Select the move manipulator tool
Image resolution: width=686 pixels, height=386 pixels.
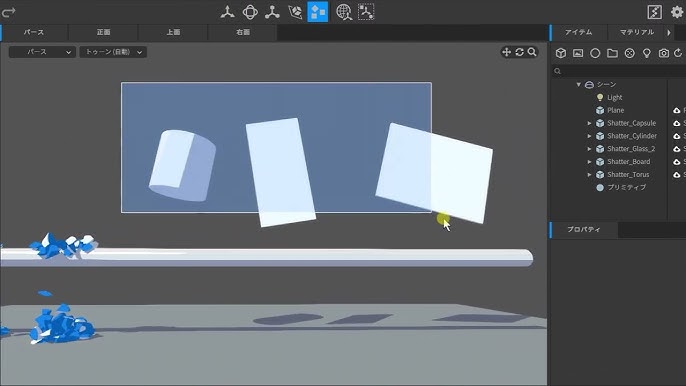(228, 12)
